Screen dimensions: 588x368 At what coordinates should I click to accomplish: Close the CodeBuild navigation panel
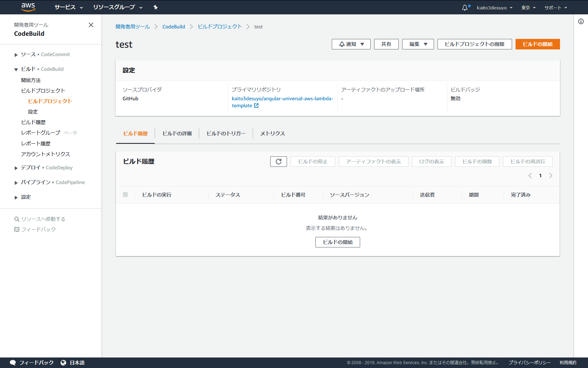coord(91,25)
